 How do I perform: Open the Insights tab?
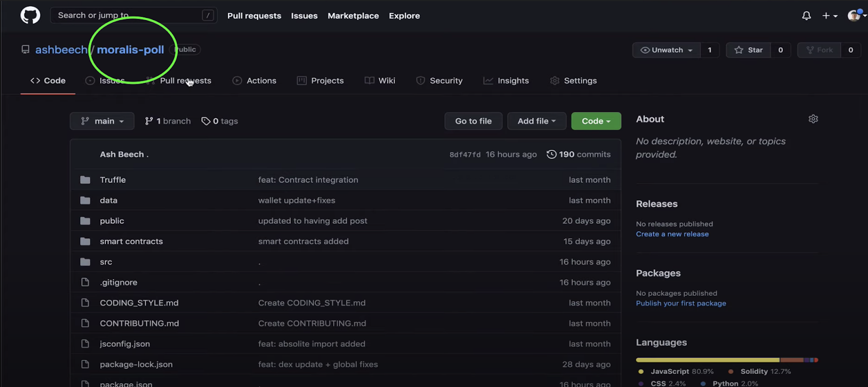[506, 80]
